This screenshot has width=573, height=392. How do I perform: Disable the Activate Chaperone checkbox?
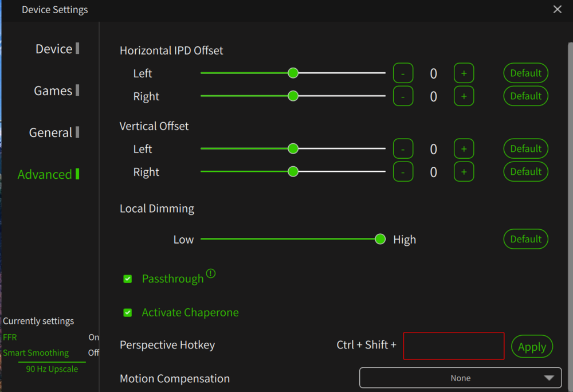coord(128,313)
